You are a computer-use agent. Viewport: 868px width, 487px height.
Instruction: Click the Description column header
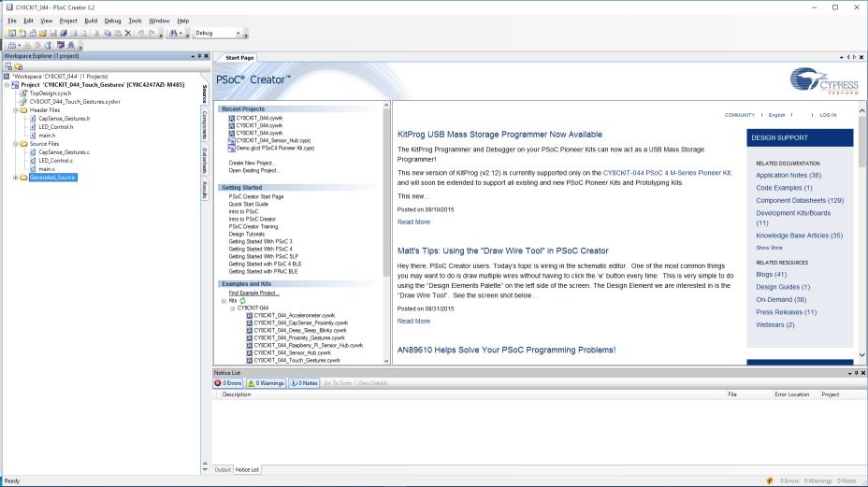pos(237,394)
